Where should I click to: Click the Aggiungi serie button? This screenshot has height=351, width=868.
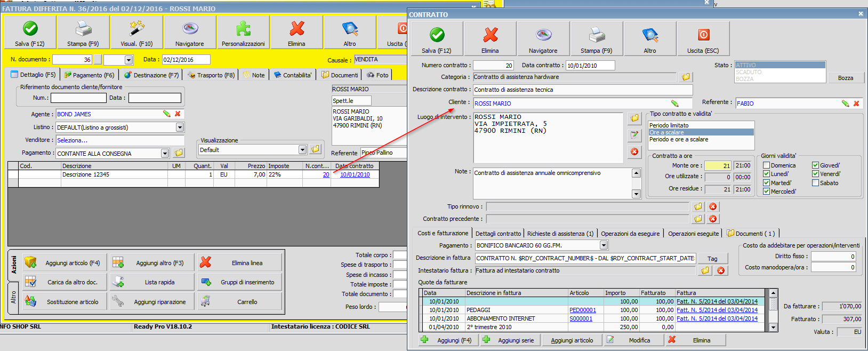pos(510,340)
